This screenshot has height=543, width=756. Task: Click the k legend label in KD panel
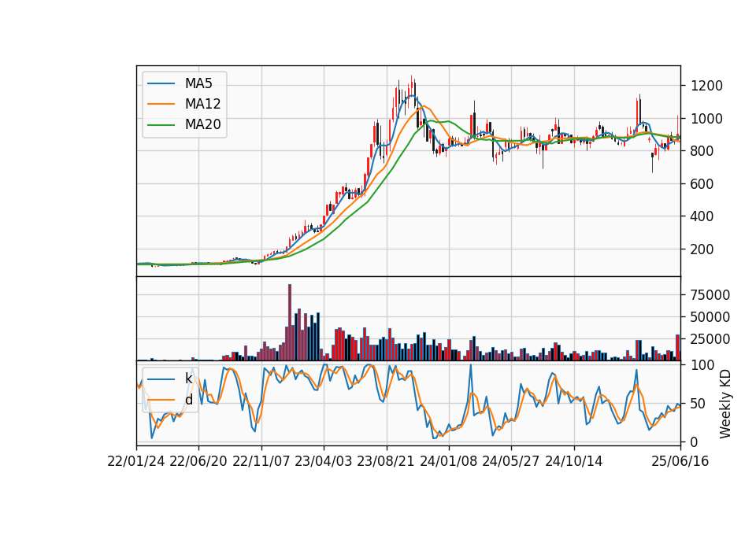pyautogui.click(x=188, y=379)
